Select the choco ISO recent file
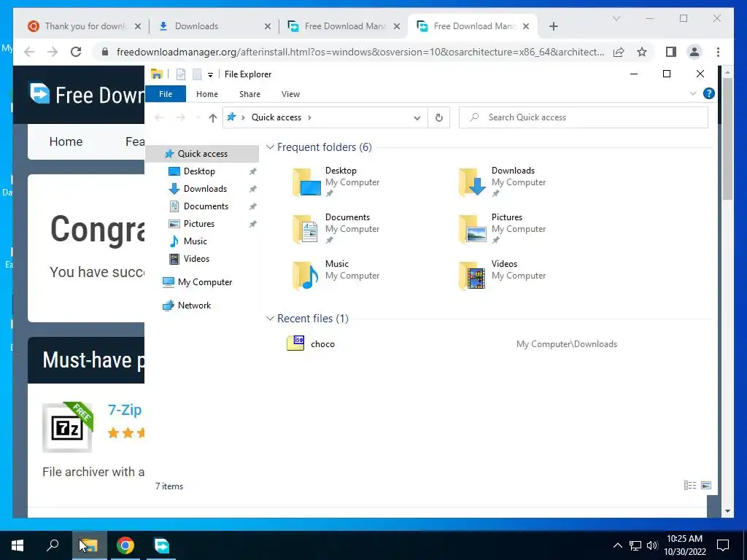 tap(452, 344)
